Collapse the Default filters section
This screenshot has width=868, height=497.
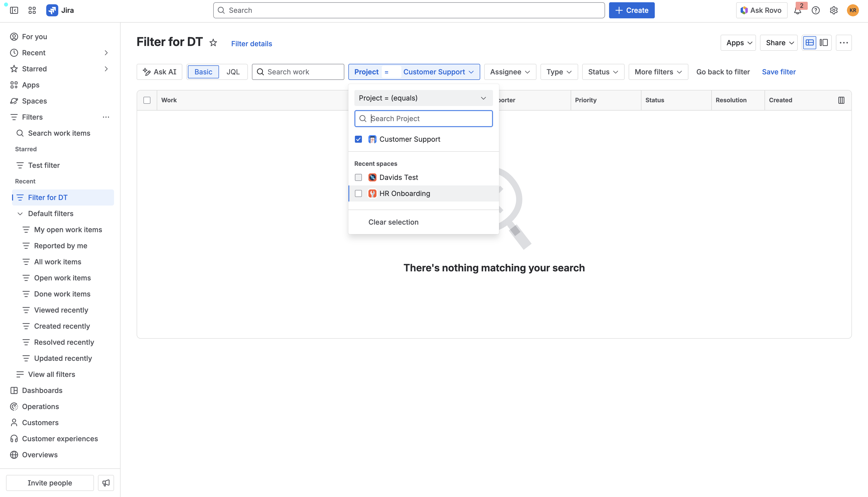coord(20,213)
